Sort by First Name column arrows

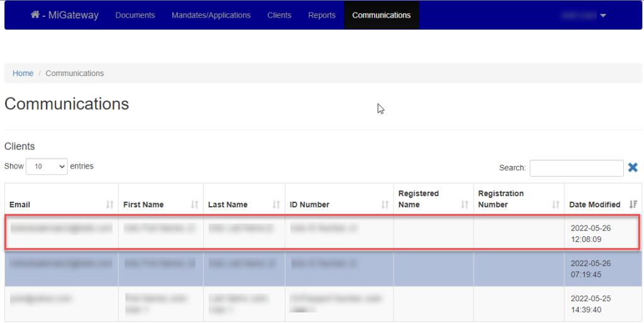coord(194,204)
